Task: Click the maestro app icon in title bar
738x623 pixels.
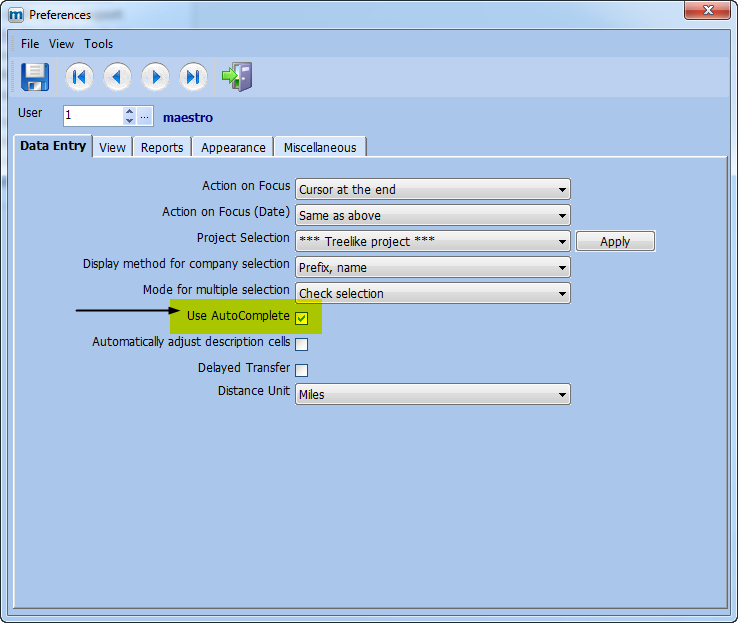Action: click(15, 15)
